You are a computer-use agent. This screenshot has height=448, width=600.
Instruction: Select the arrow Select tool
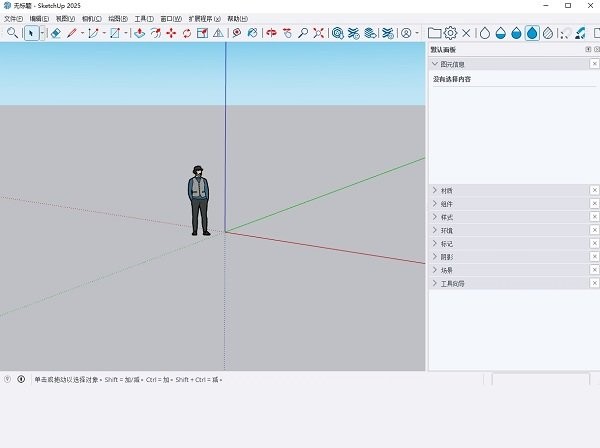tap(31, 33)
